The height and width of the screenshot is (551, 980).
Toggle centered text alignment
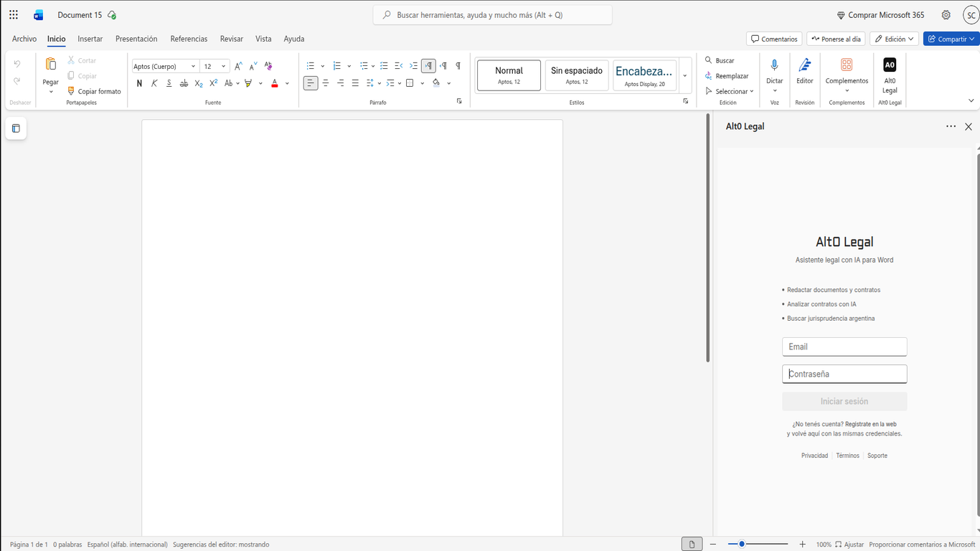point(325,83)
